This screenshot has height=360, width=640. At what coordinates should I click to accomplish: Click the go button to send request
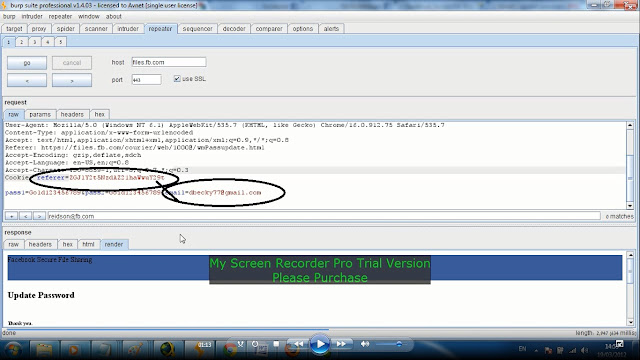click(x=27, y=63)
